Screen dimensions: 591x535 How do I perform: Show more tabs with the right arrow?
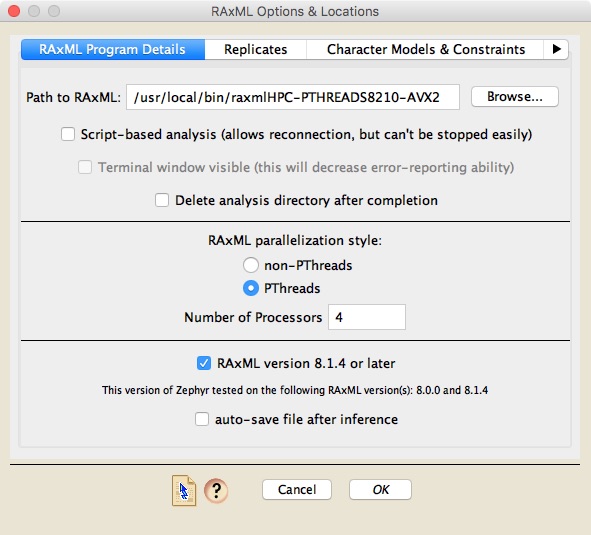tap(556, 49)
